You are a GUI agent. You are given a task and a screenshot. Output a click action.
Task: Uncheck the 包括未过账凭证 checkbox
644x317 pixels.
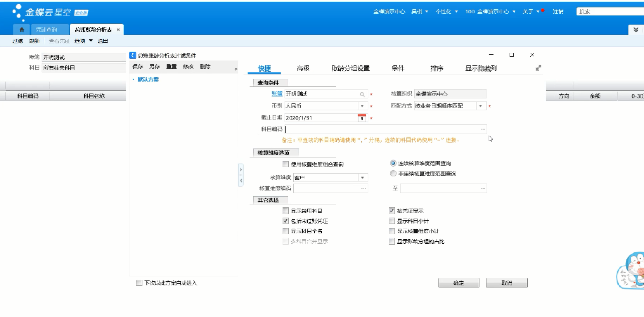click(x=285, y=221)
